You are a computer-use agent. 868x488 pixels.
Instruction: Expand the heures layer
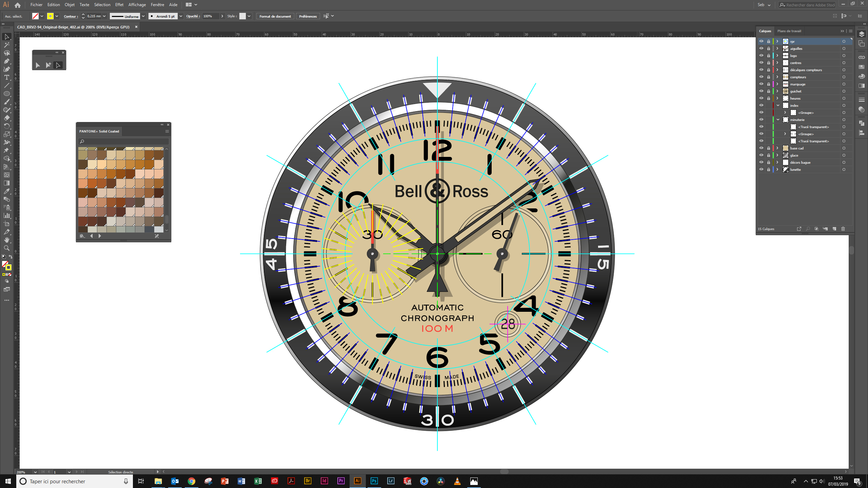coord(777,98)
